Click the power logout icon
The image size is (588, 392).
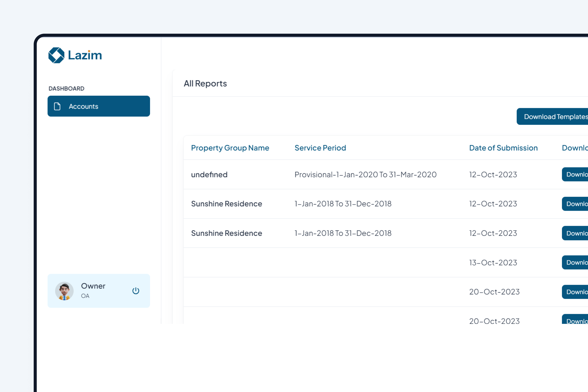pos(136,291)
